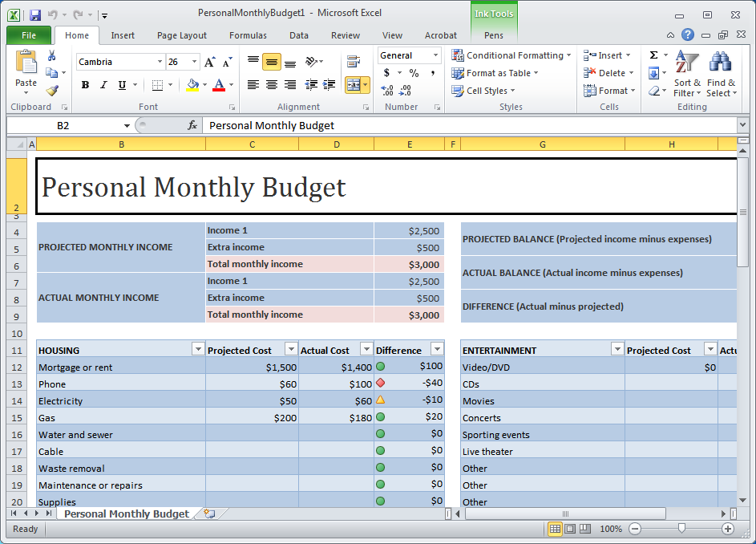
Task: Open the Conditional Formatting menu
Action: pos(511,55)
